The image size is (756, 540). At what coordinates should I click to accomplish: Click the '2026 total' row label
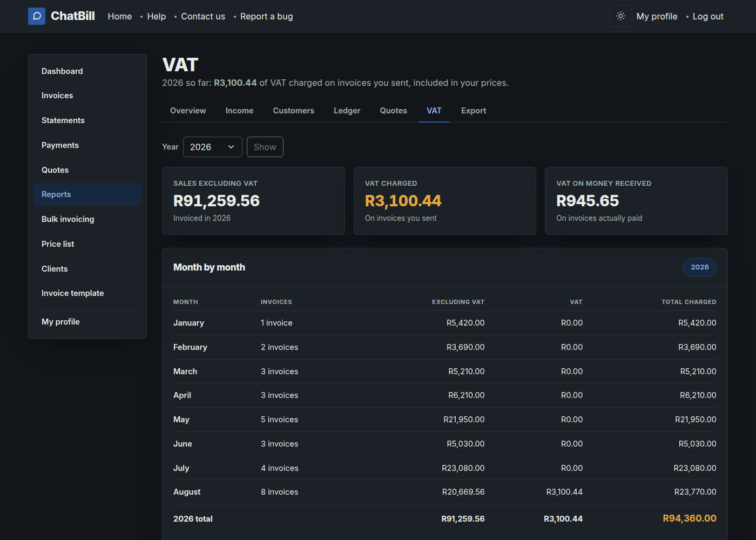point(193,519)
